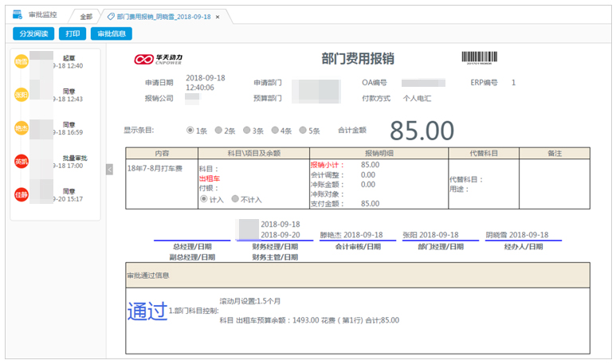The height and width of the screenshot is (364, 616).
Task: Click the ERP编号 value 1
Action: click(513, 83)
